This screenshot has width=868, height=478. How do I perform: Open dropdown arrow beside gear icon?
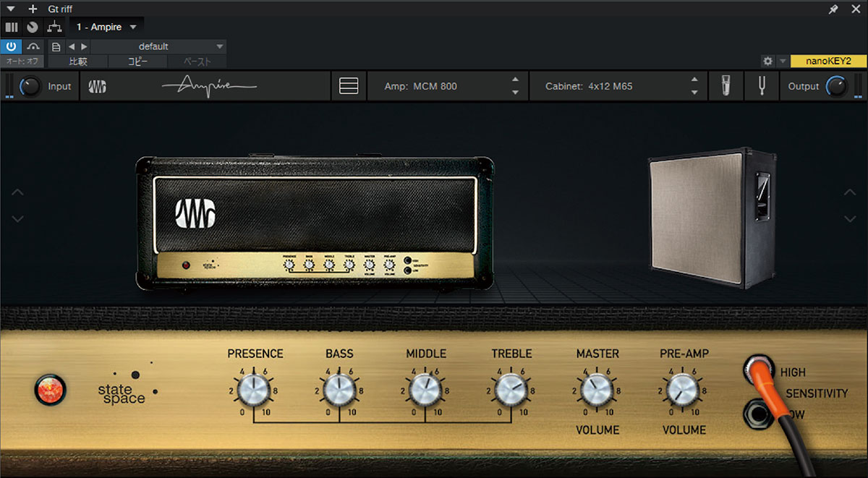783,61
